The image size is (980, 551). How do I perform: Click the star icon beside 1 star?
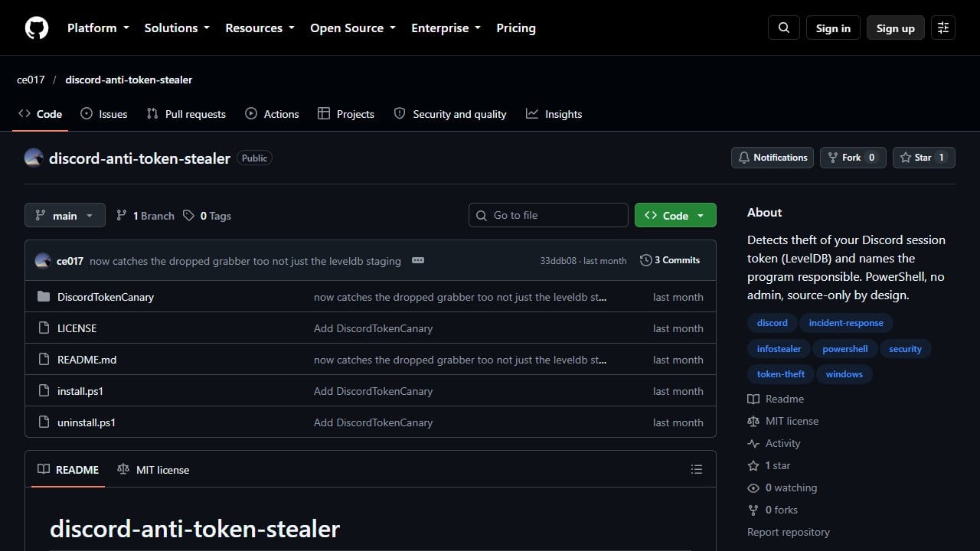click(x=753, y=465)
